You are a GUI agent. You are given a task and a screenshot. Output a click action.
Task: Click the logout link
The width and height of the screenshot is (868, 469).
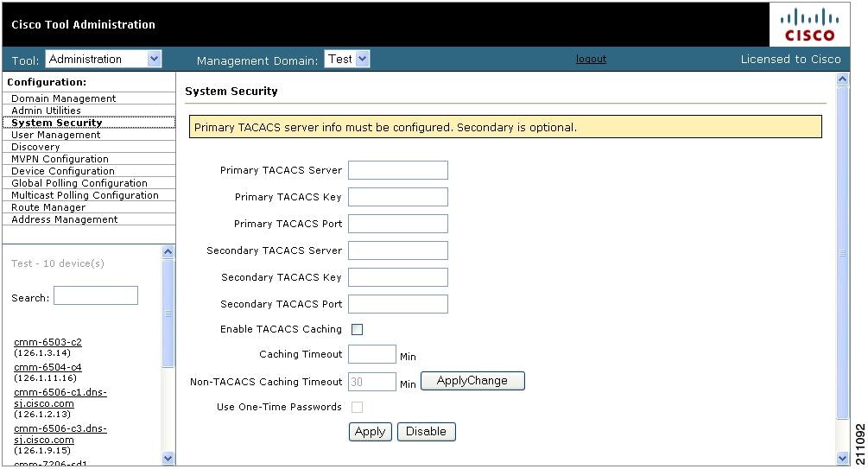click(591, 60)
